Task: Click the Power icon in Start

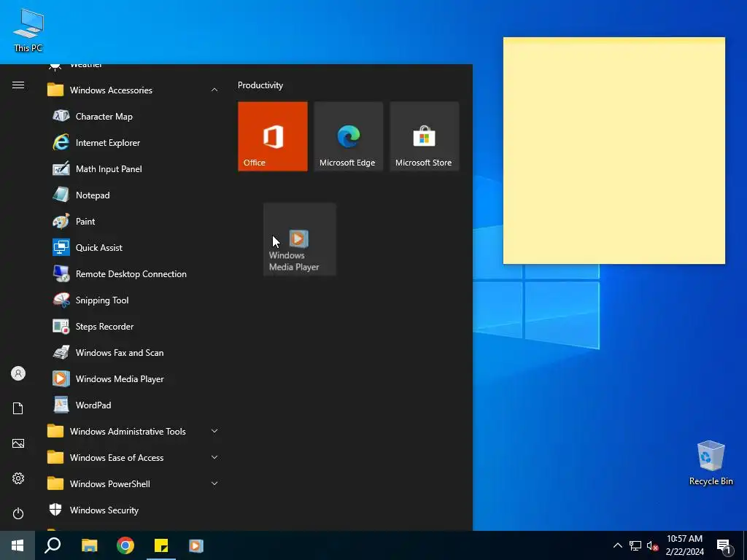Action: click(18, 513)
